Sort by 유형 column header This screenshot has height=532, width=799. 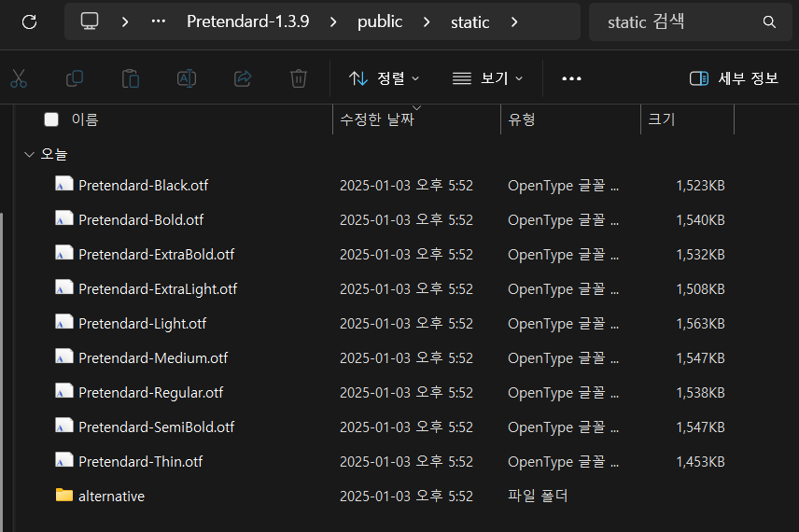point(521,119)
